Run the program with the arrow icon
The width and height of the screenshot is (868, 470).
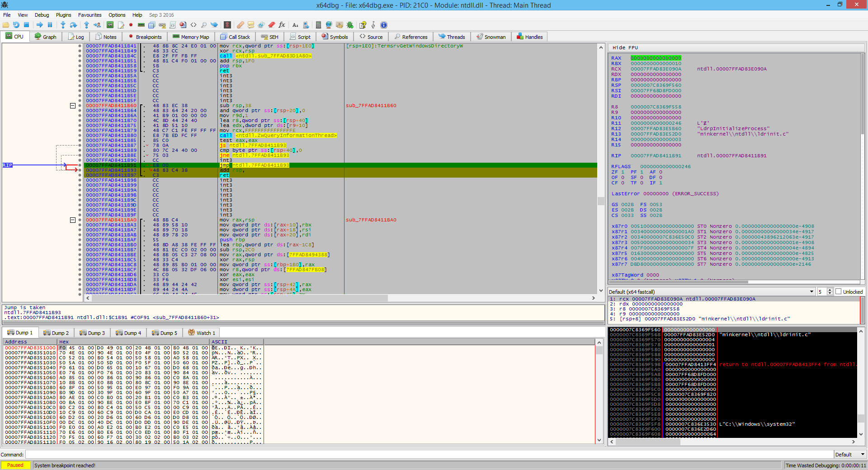tap(40, 25)
